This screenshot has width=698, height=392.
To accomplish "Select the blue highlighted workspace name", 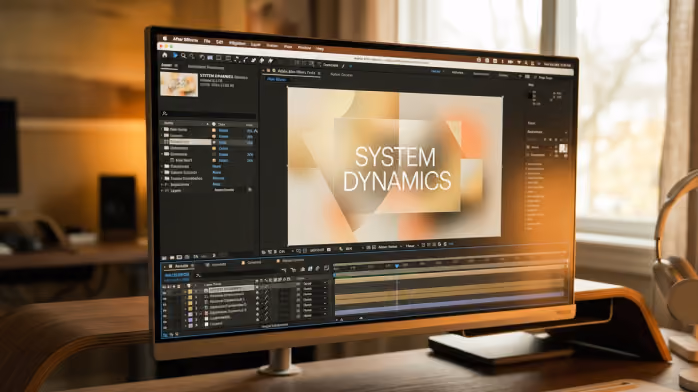I will (435, 72).
